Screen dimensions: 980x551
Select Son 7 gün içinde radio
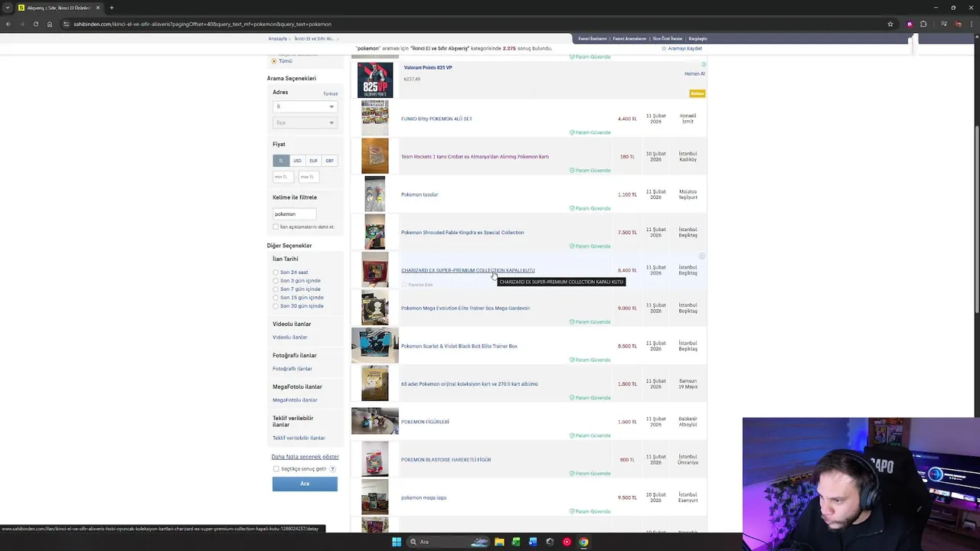click(x=276, y=289)
